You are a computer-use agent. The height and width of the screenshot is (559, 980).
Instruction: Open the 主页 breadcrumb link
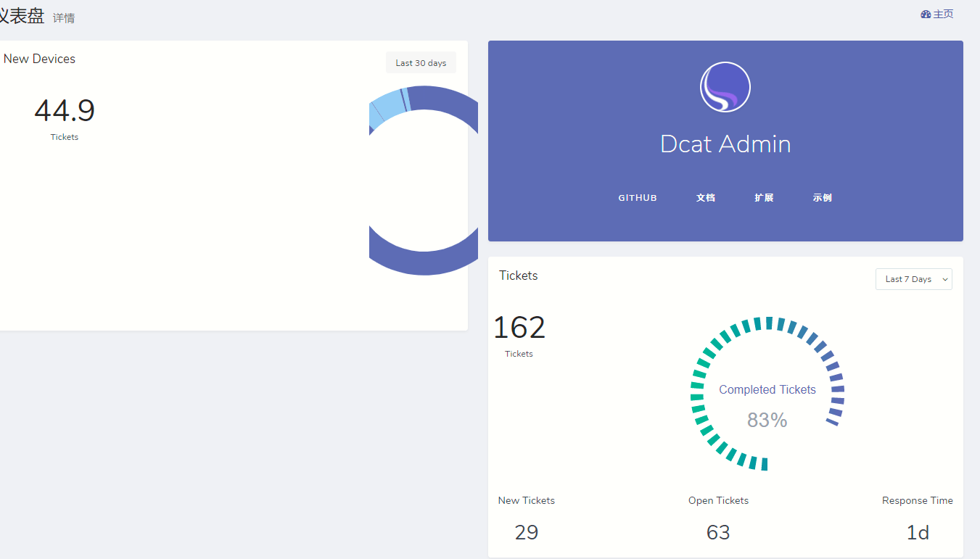click(x=943, y=15)
